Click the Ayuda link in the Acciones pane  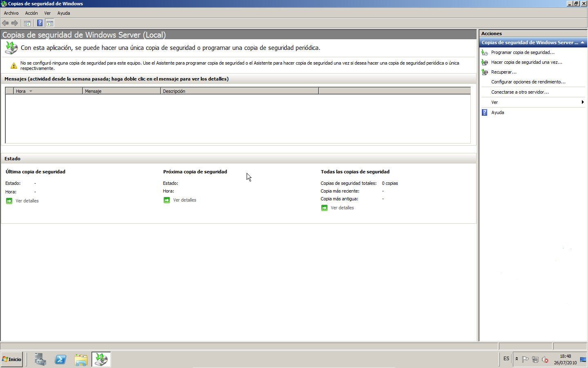(497, 112)
